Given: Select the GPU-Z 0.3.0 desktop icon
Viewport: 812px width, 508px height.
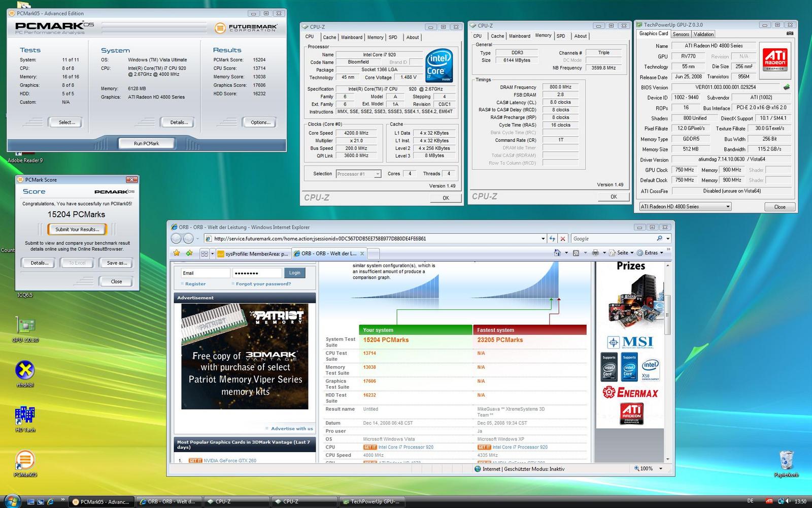Looking at the screenshot, I should pos(25,330).
